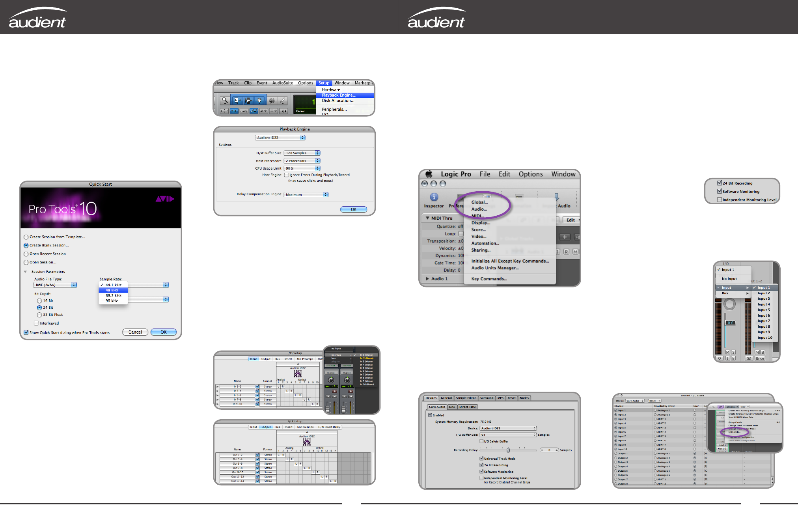Open the CPU Usage Limit 90 % dropdown
Image resolution: width=798 pixels, height=532 pixels.
(x=302, y=168)
